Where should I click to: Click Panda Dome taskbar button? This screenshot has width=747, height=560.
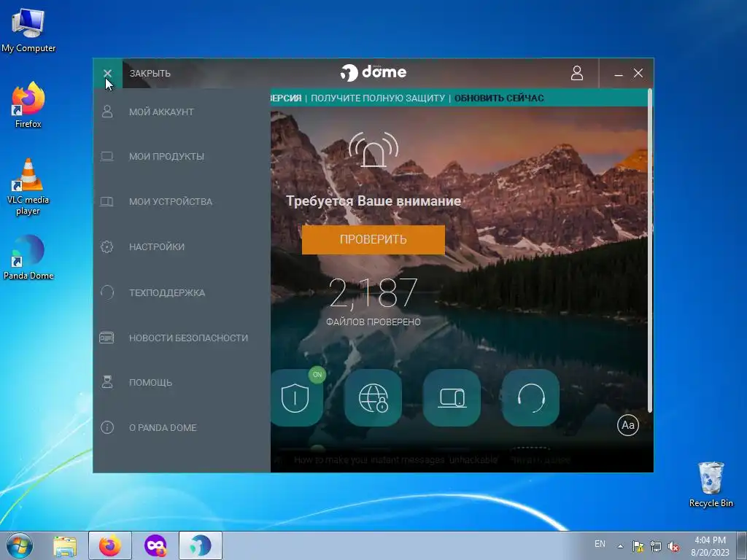coord(201,545)
